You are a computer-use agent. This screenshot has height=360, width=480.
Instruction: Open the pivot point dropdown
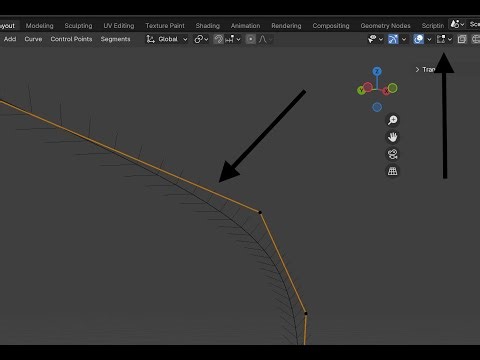[x=201, y=39]
